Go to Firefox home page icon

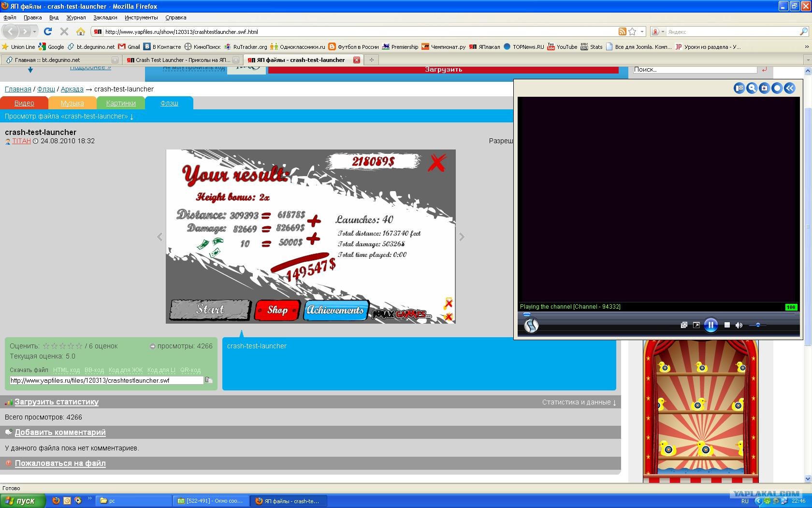click(x=81, y=31)
